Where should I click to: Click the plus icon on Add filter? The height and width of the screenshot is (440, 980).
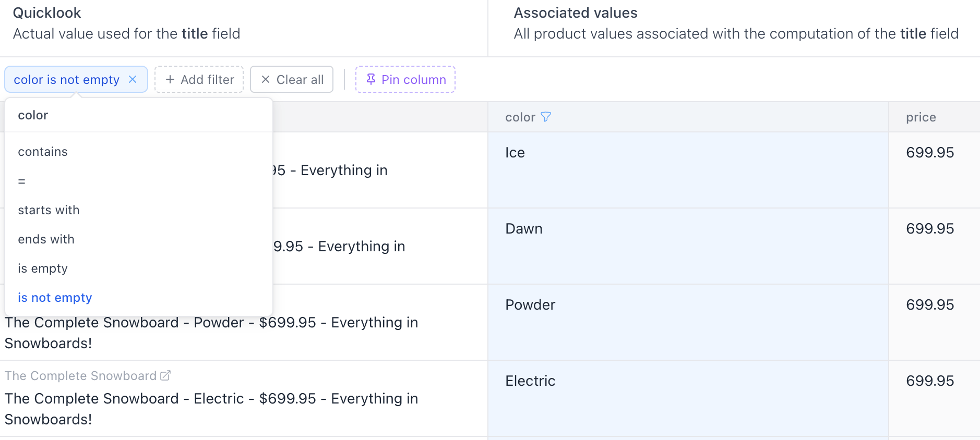pyautogui.click(x=170, y=79)
